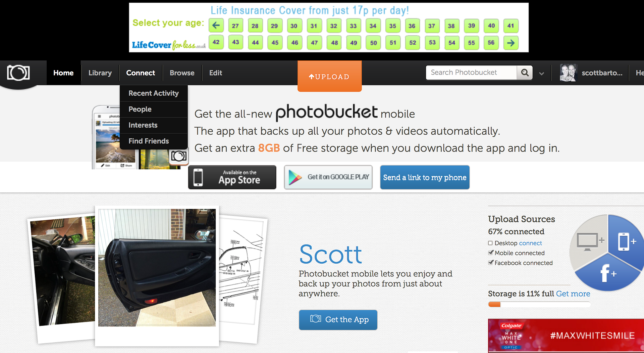Click the Desktop connect link
Screen dimensions: 644x353
tap(530, 243)
